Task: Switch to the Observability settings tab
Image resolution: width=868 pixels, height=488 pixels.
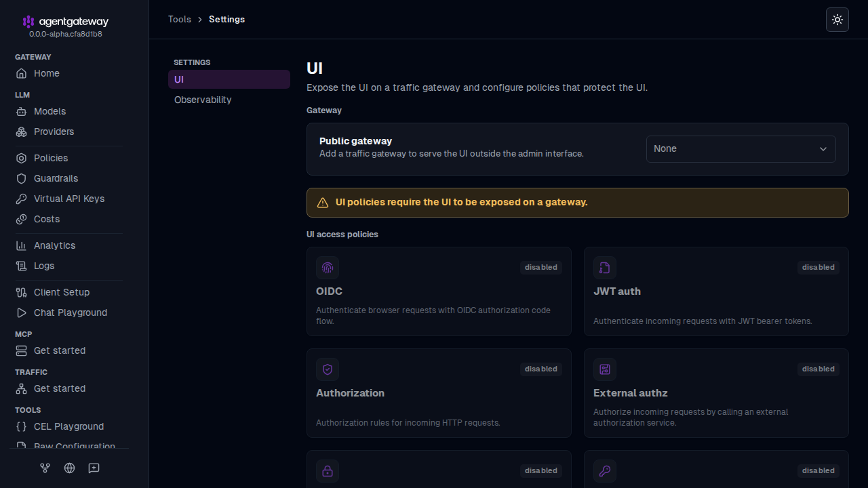Action: (x=229, y=100)
